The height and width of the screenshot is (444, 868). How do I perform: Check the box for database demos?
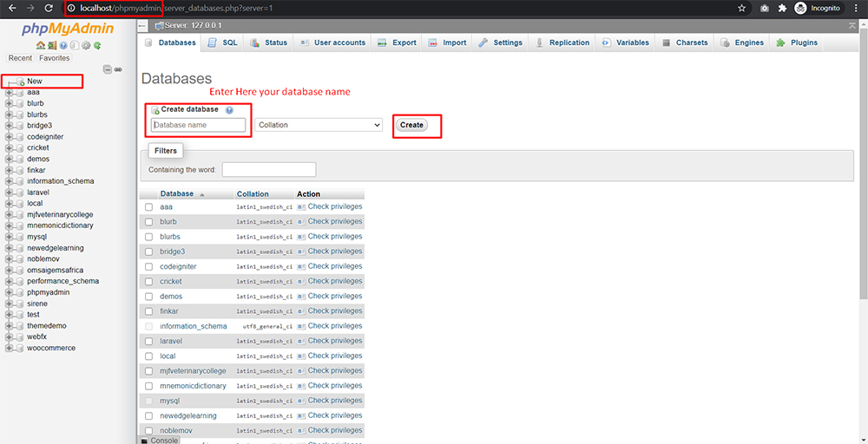[x=149, y=297]
